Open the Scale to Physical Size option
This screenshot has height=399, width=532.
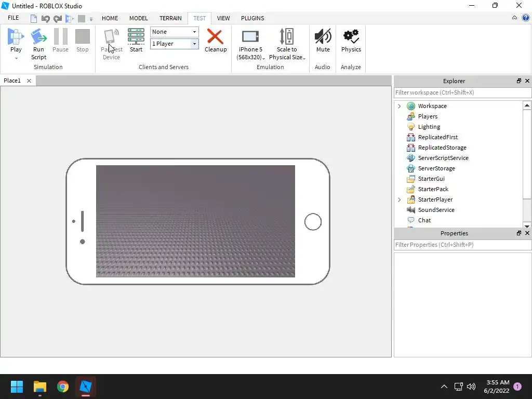click(x=287, y=45)
